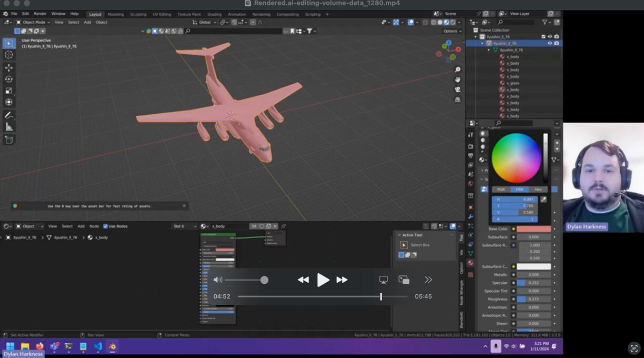The width and height of the screenshot is (644, 358).
Task: Toggle the Use Nodes checkbox
Action: pyautogui.click(x=105, y=226)
